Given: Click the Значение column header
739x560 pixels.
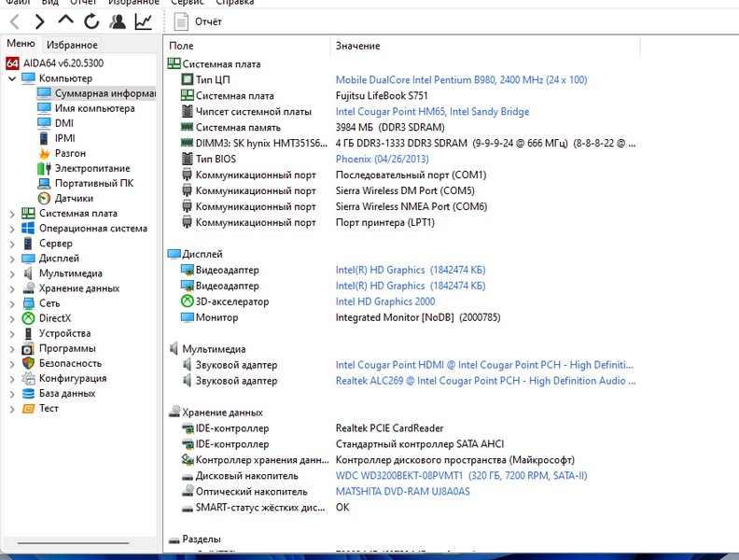Looking at the screenshot, I should click(358, 46).
